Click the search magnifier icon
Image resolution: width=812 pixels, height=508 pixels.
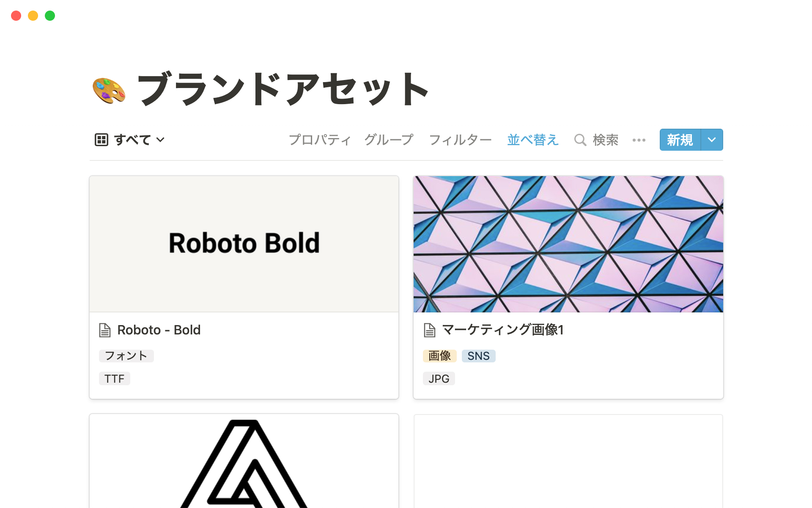(580, 140)
